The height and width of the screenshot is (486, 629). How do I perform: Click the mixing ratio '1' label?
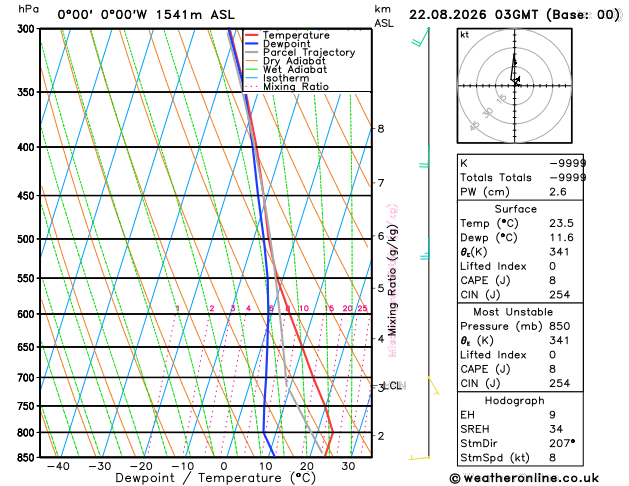(178, 308)
